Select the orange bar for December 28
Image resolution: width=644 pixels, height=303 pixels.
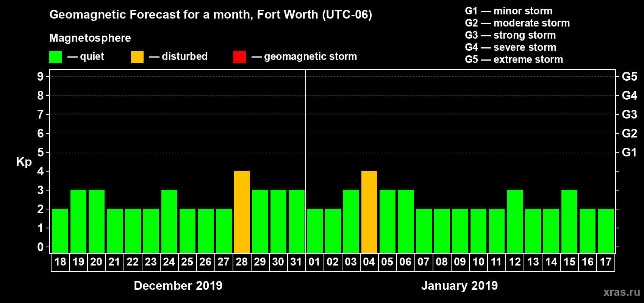click(x=242, y=212)
